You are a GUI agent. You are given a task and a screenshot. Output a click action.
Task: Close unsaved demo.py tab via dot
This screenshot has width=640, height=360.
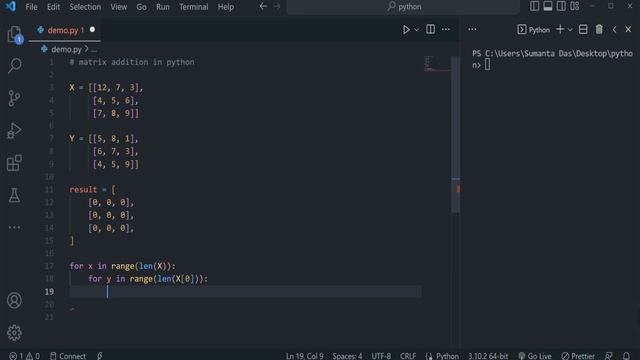point(92,29)
